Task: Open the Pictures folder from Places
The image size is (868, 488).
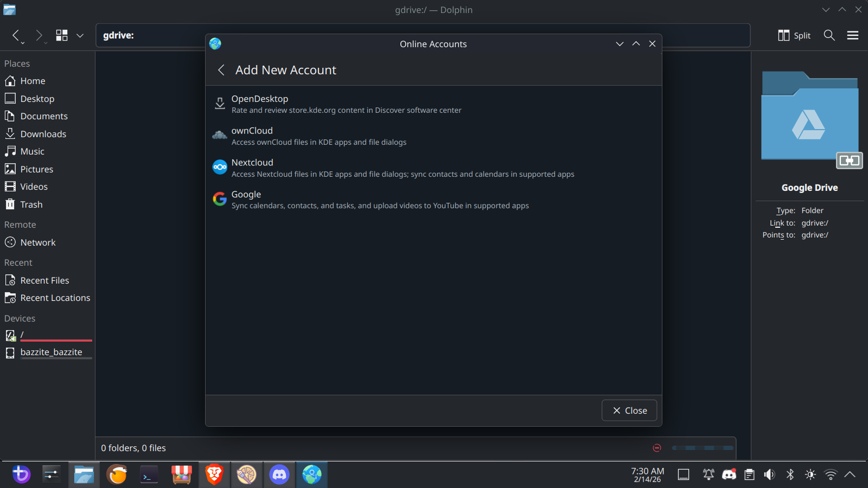Action: tap(47, 169)
